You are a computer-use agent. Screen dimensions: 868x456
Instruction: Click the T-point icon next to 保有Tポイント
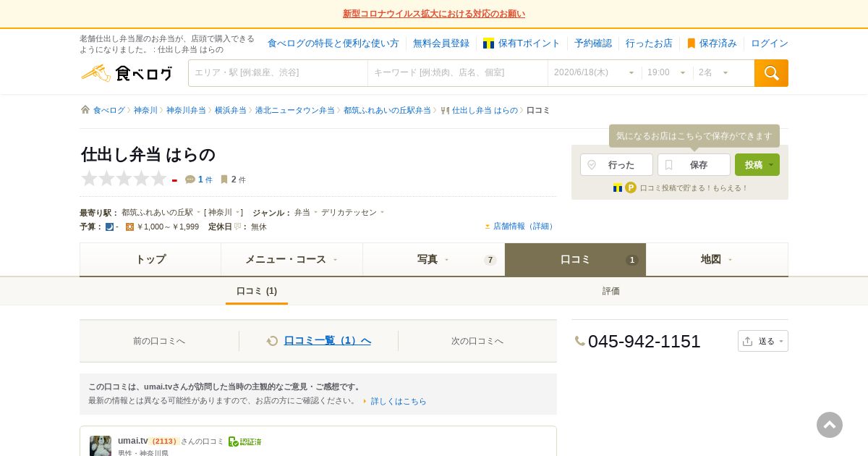click(488, 43)
